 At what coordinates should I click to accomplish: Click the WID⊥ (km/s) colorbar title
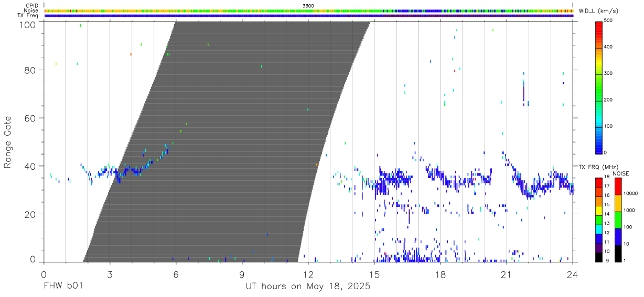point(598,11)
